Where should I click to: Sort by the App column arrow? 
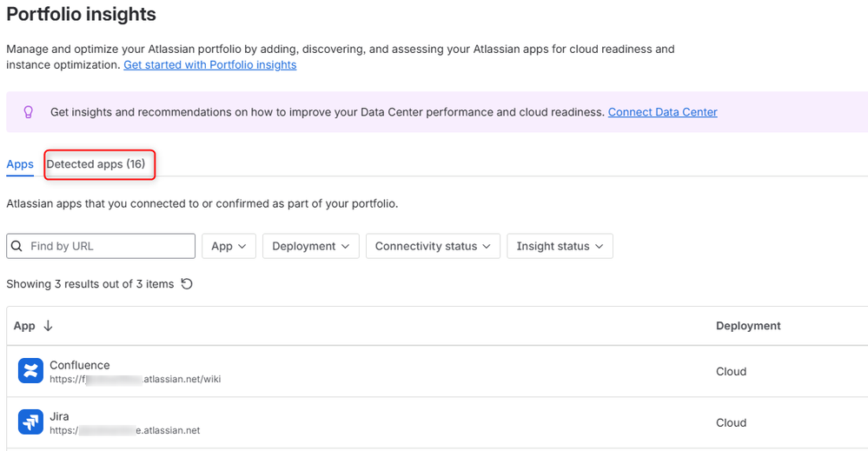(x=48, y=326)
